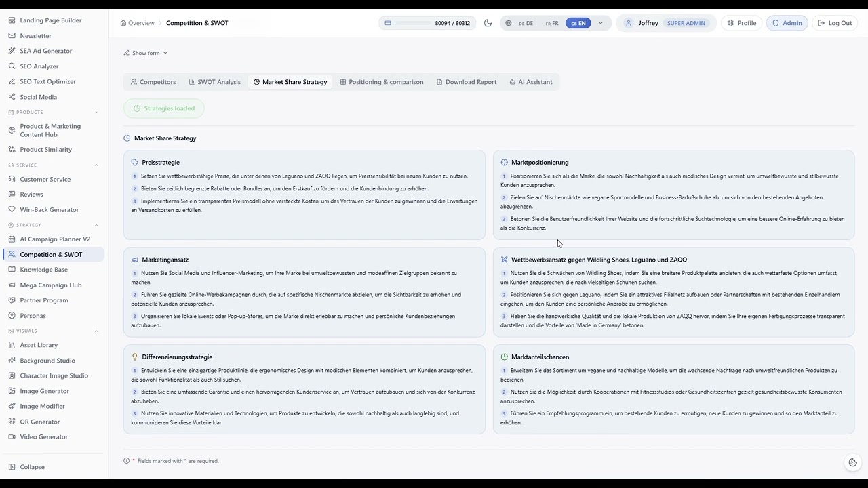
Task: Click the AI Campaign Planner V2 icon
Action: pyautogui.click(x=12, y=239)
